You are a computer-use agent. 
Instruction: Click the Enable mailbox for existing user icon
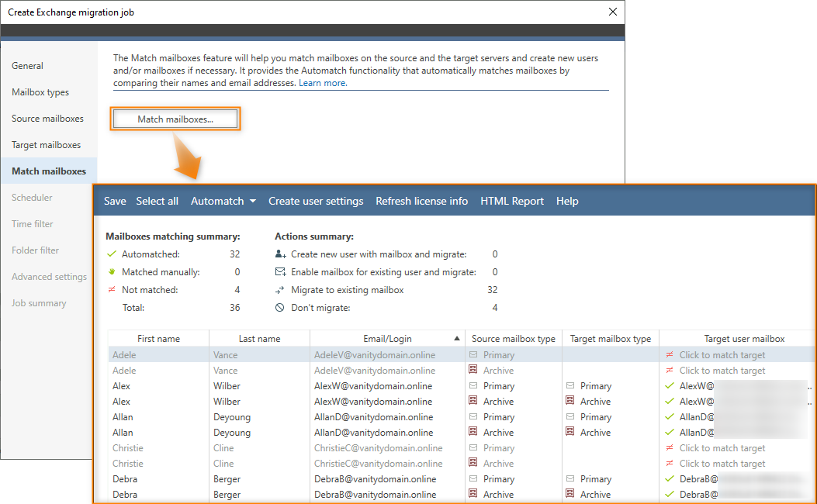pyautogui.click(x=280, y=272)
